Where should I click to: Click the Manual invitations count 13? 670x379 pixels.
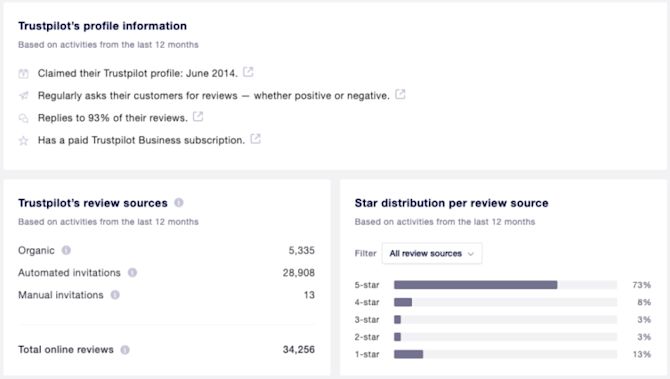tap(309, 295)
